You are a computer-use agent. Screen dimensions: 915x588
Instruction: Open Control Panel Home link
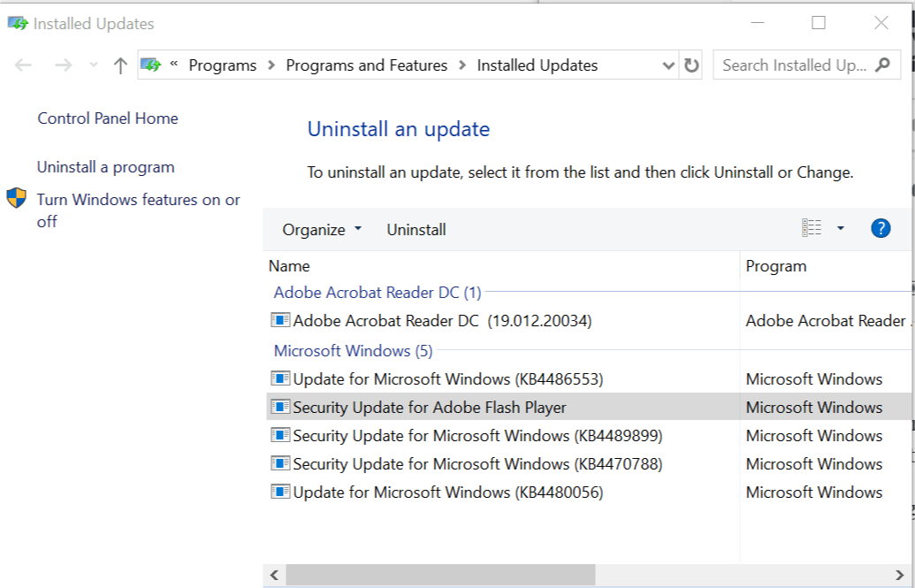(x=108, y=118)
